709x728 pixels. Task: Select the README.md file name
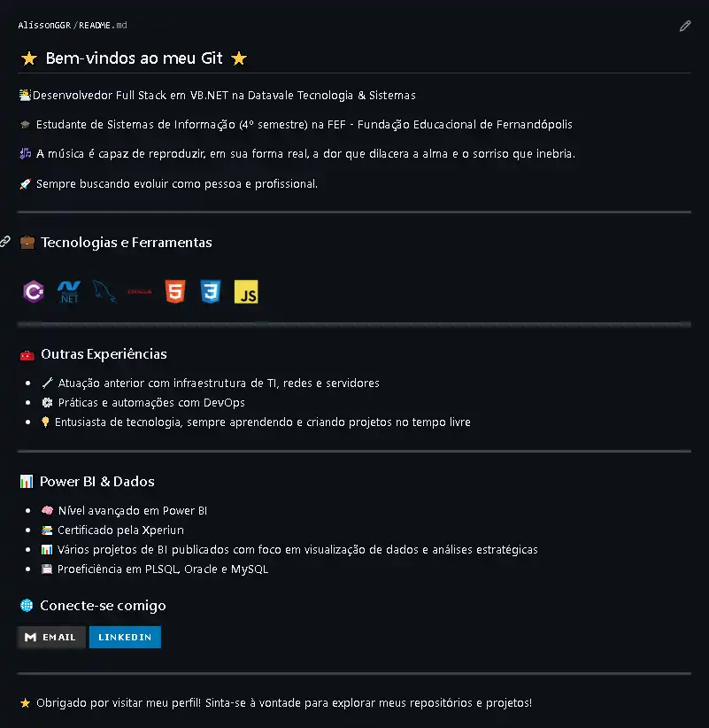103,25
